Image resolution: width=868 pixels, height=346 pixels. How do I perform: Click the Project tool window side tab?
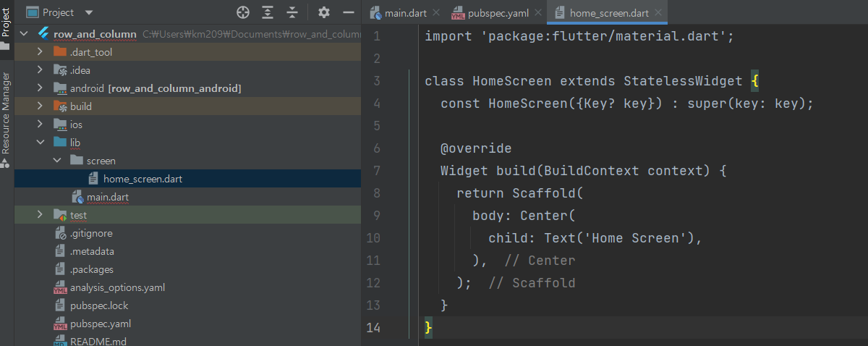(x=6, y=20)
